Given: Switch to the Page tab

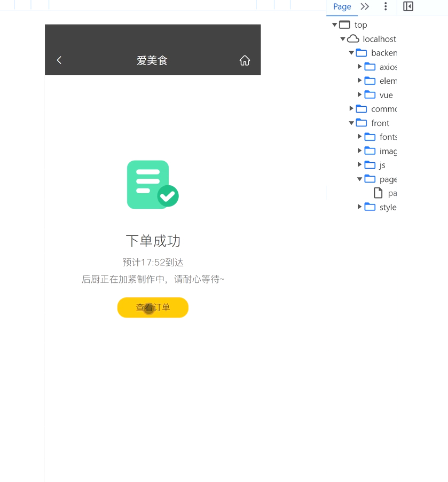Looking at the screenshot, I should (x=342, y=6).
